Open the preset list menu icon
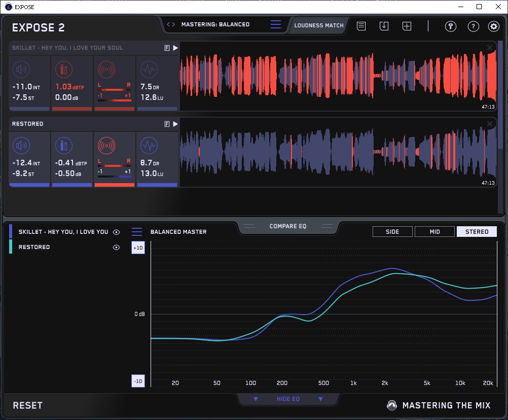The height and width of the screenshot is (420, 508). tap(276, 24)
